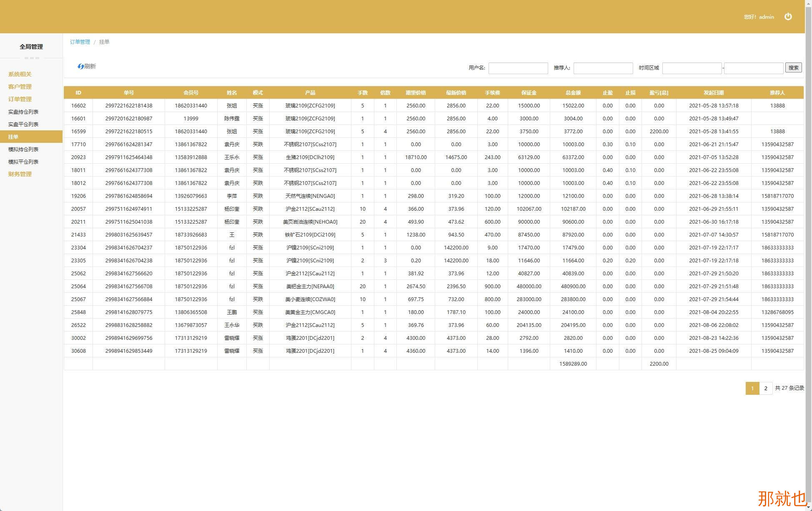The width and height of the screenshot is (812, 511).
Task: Click the end date 时间区域 field
Action: coord(753,68)
